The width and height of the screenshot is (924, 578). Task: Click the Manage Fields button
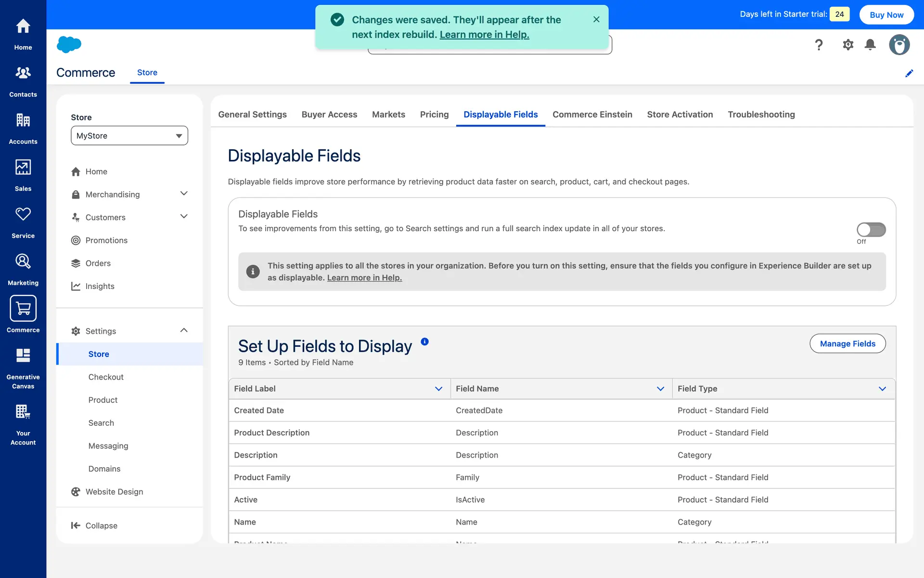(x=847, y=343)
